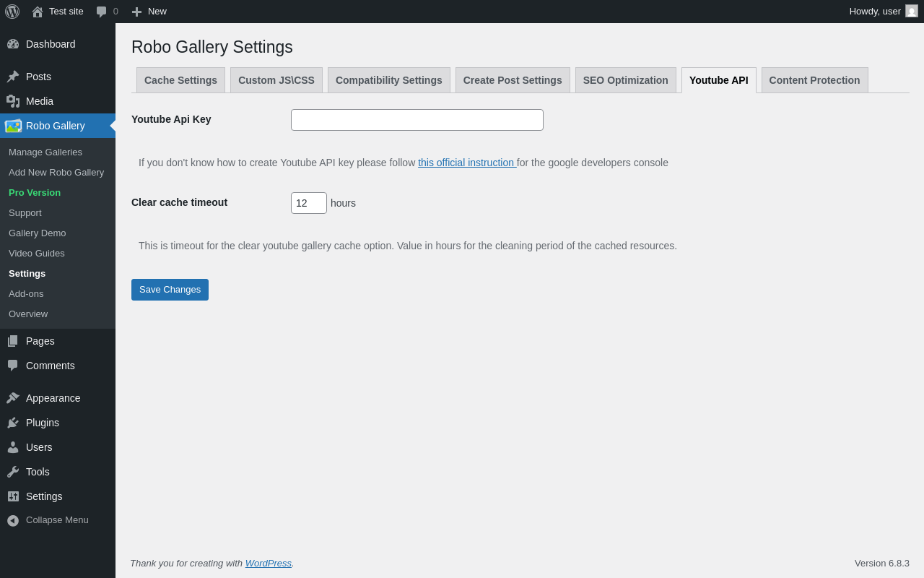Switch to the Cache Settings tab
The width and height of the screenshot is (924, 578).
pos(180,80)
